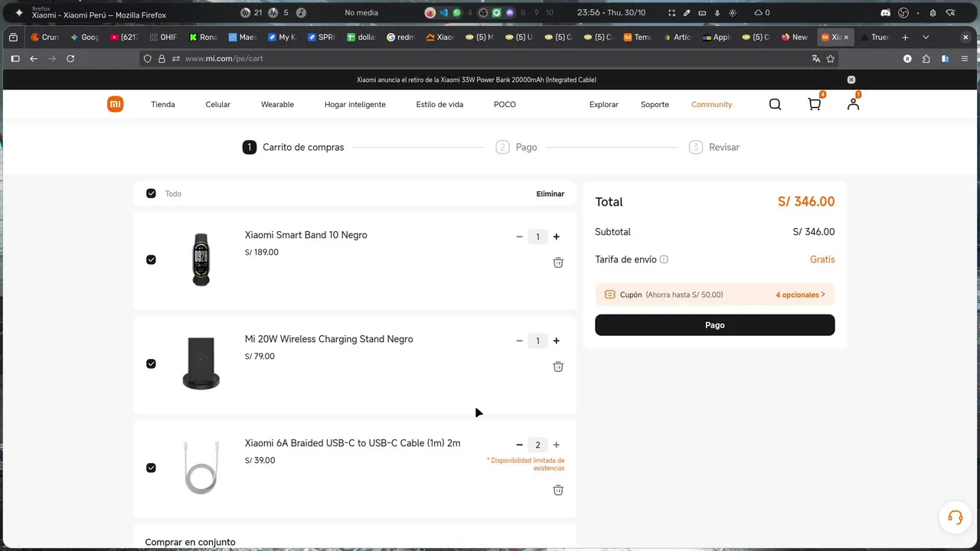
Task: Open the Celular menu
Action: [x=218, y=104]
